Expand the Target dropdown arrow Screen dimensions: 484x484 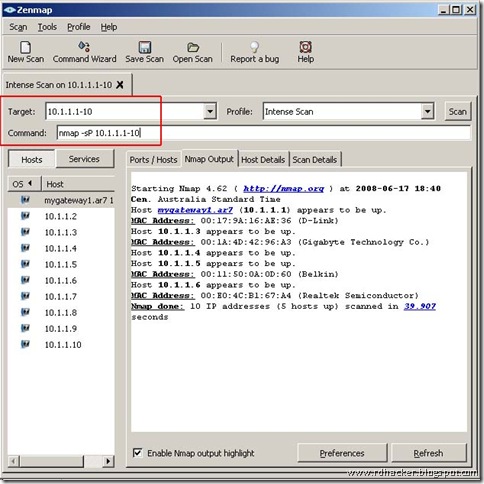pos(210,111)
